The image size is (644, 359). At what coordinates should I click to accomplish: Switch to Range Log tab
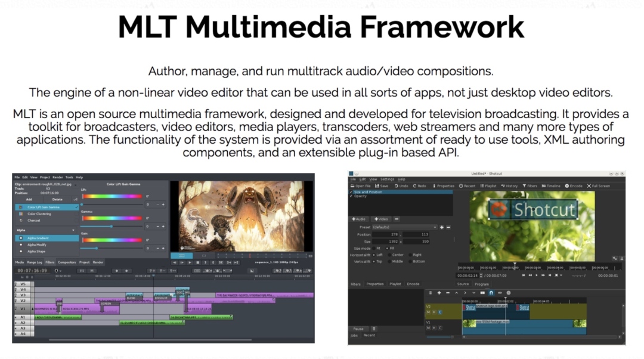pyautogui.click(x=35, y=262)
